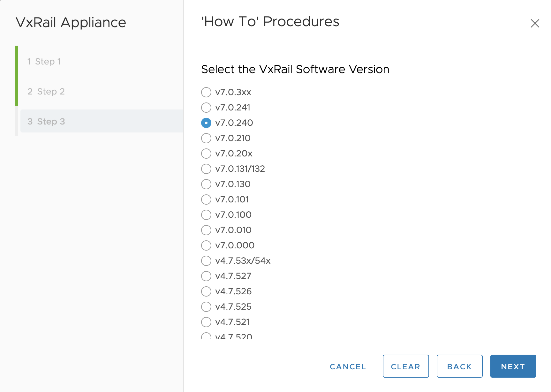Screen dimensions: 551x392
Task: Open Step 3 in the wizard sidebar
Action: [x=46, y=121]
